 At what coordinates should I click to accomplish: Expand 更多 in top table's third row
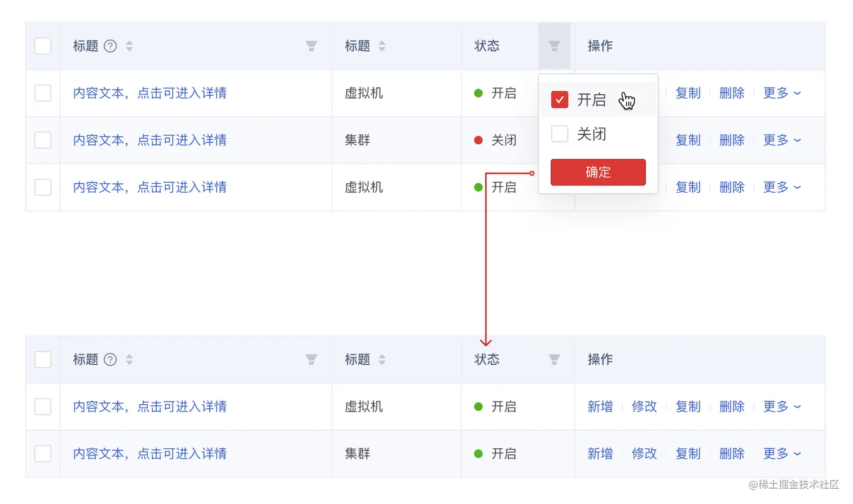tap(782, 187)
